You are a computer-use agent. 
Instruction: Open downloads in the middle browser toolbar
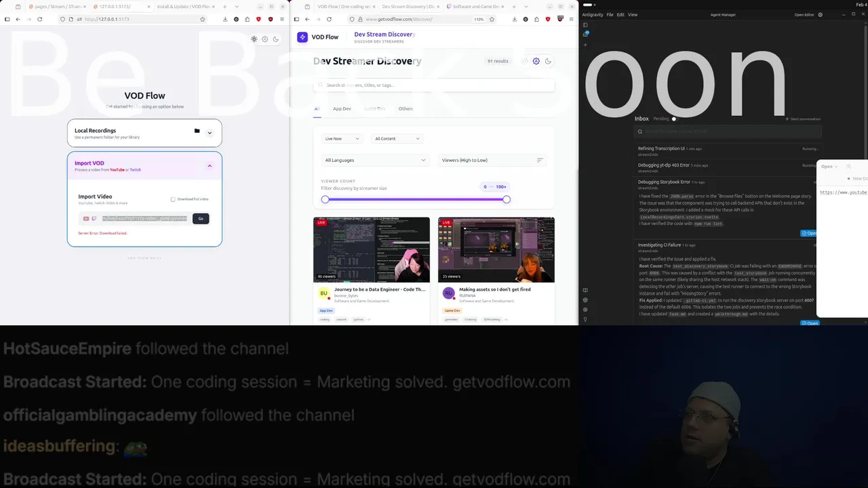pos(515,19)
